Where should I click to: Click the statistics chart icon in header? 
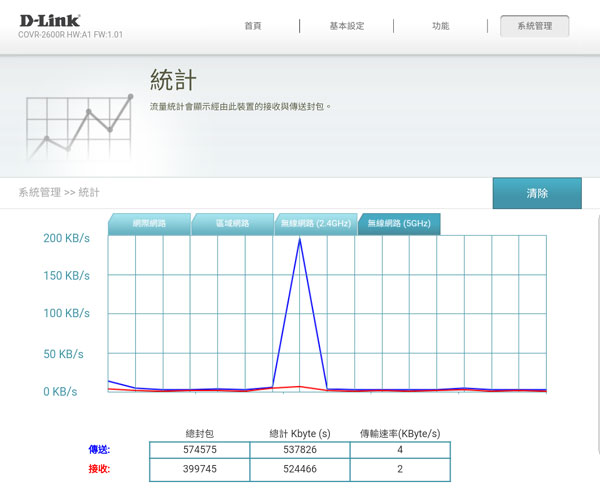(79, 125)
